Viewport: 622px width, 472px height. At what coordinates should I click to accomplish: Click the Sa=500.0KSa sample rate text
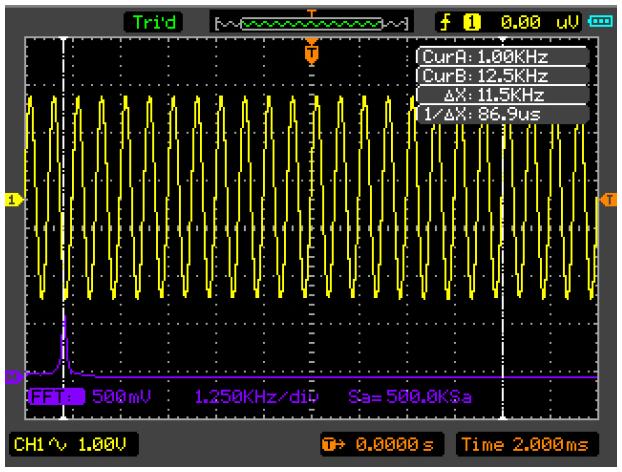[x=410, y=397]
